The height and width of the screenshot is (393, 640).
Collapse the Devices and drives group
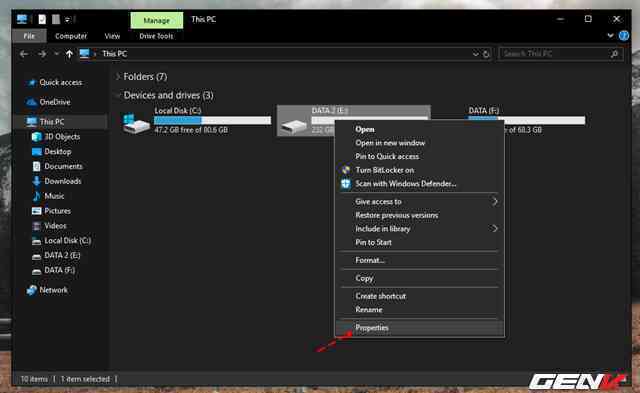click(118, 95)
